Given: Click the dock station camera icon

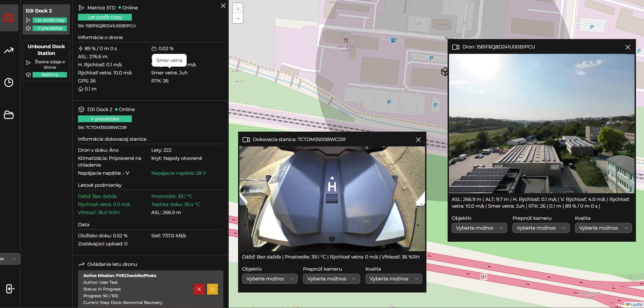Looking at the screenshot, I should (246, 140).
